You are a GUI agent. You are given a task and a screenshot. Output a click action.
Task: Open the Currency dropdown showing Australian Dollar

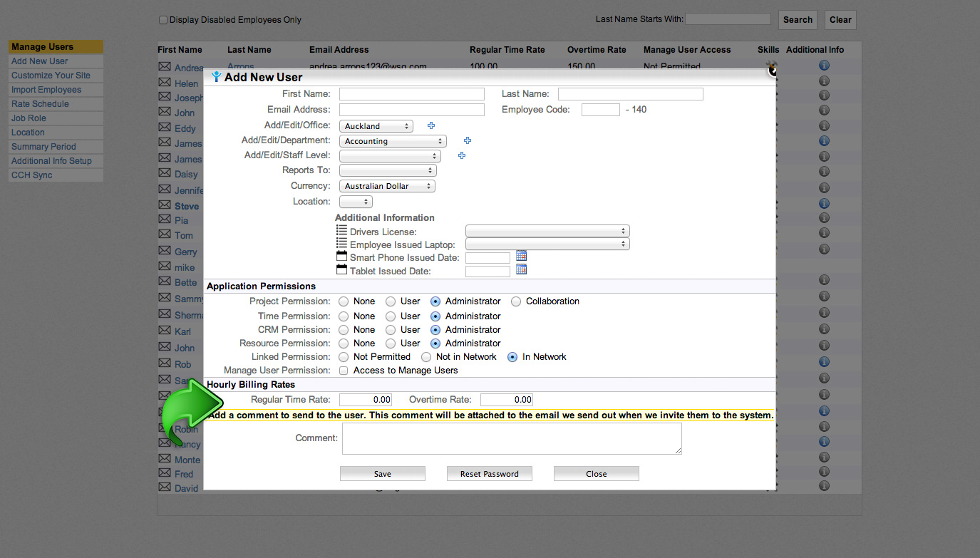[387, 186]
